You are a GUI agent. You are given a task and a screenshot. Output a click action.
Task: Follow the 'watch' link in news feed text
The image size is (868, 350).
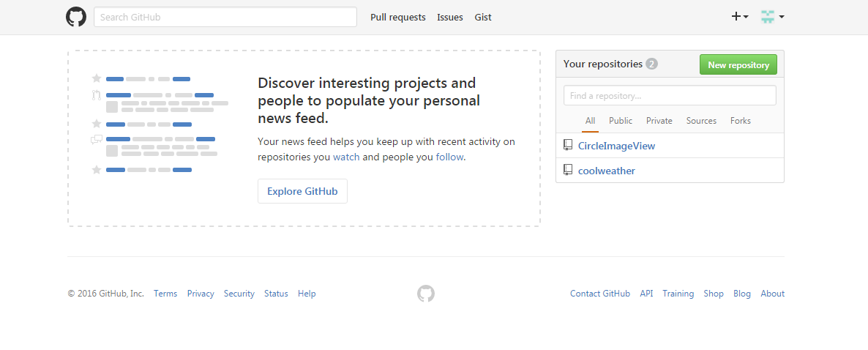point(346,157)
